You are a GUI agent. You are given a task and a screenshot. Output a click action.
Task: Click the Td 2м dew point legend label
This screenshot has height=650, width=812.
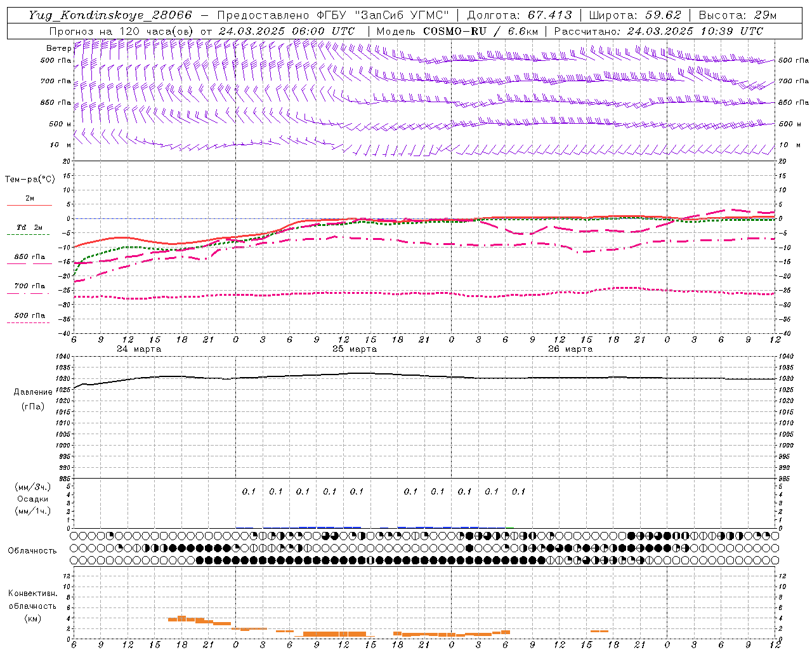click(29, 227)
